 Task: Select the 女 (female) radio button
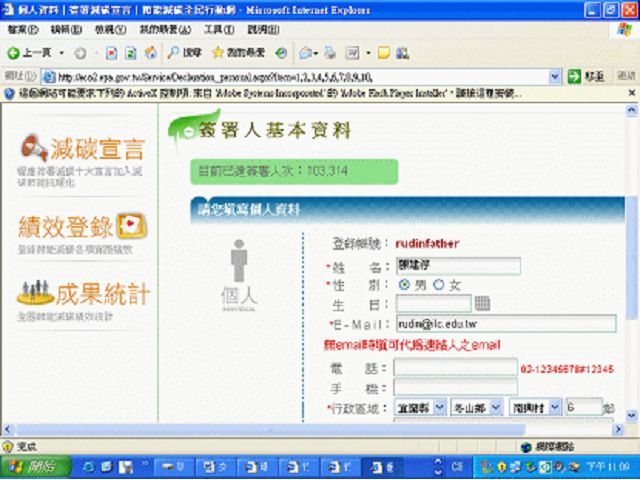pyautogui.click(x=438, y=285)
